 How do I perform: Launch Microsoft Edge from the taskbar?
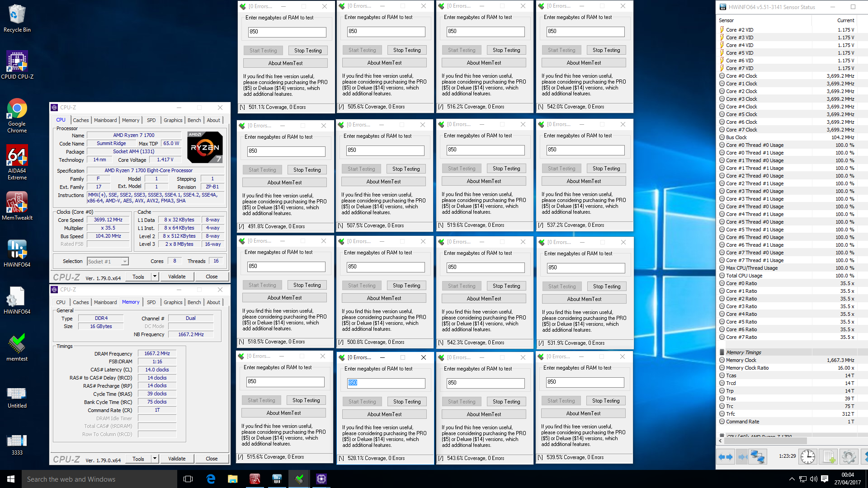pos(211,479)
